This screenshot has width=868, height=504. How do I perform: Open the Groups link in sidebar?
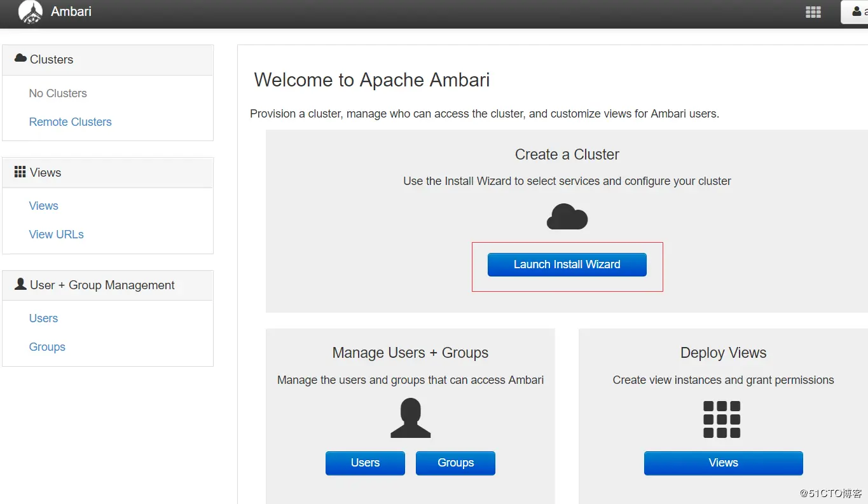(47, 347)
